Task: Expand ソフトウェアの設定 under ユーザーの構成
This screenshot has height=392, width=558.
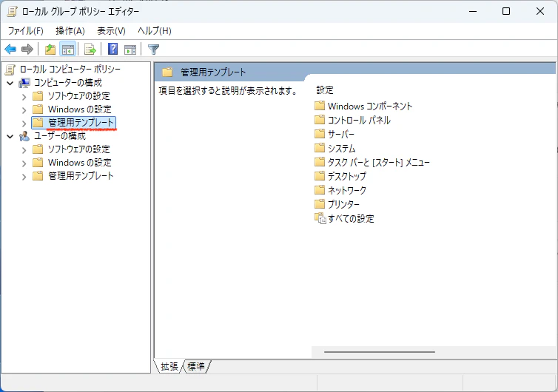Action: [x=24, y=149]
